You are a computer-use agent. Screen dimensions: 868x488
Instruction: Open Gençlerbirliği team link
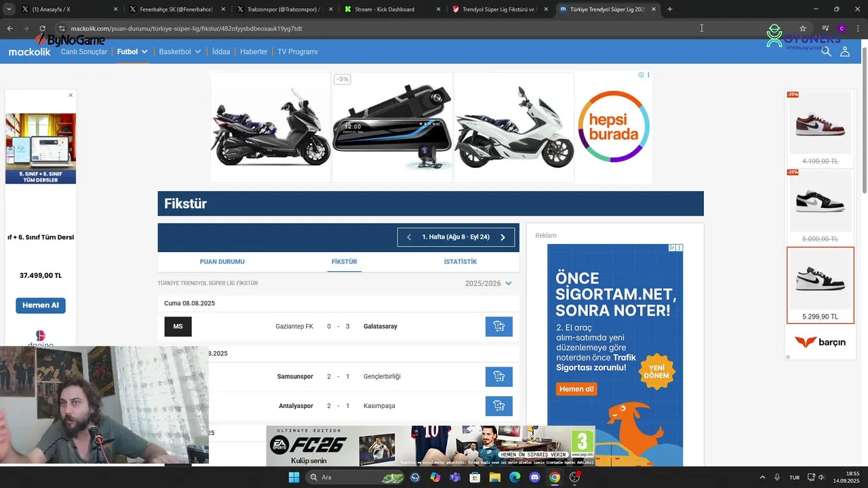coord(382,377)
